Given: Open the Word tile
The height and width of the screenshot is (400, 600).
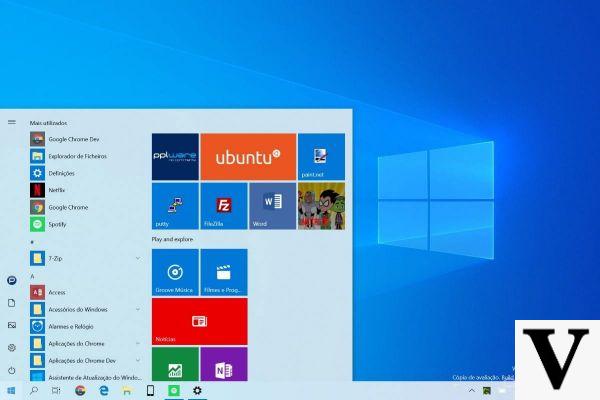Looking at the screenshot, I should click(x=272, y=206).
